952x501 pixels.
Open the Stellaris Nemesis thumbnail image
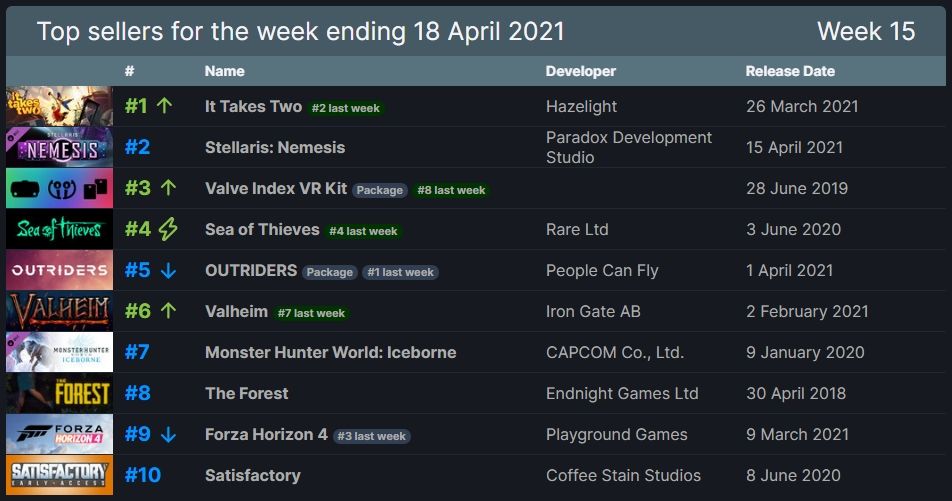[59, 147]
